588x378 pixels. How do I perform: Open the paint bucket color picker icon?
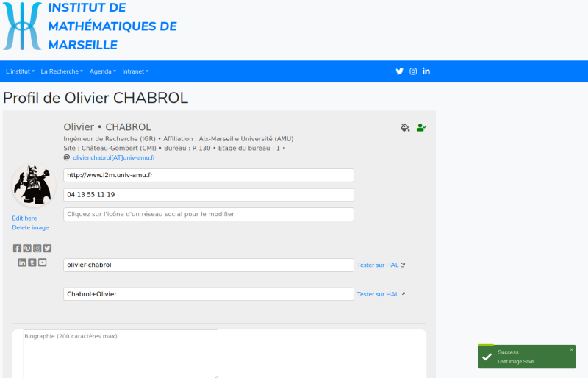click(405, 127)
